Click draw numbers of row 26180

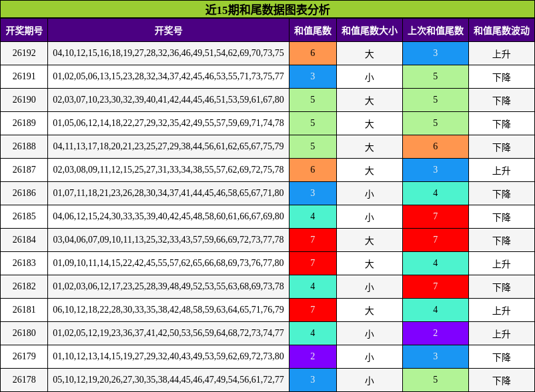pos(168,333)
